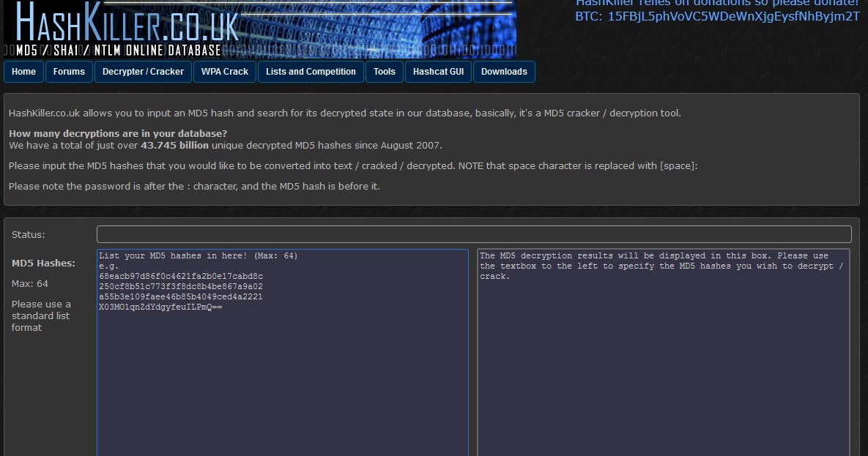
Task: Click the "MD5 Hashes:" label
Action: click(x=43, y=263)
